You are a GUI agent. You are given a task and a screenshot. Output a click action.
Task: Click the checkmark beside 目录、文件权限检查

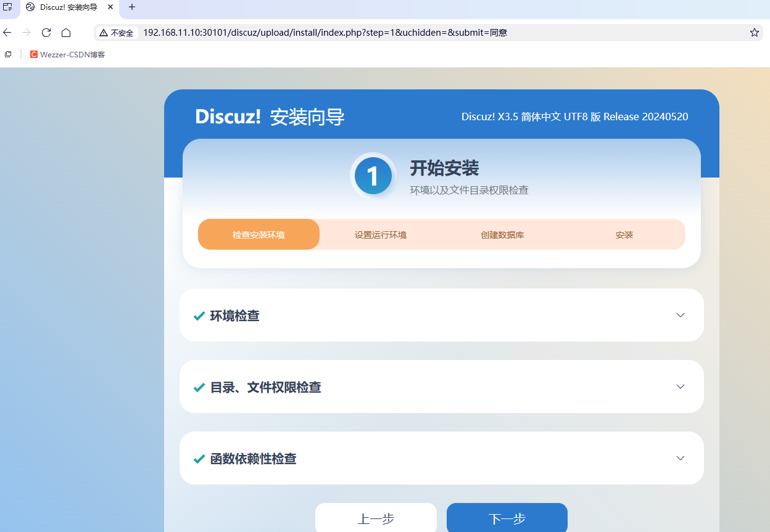(199, 388)
